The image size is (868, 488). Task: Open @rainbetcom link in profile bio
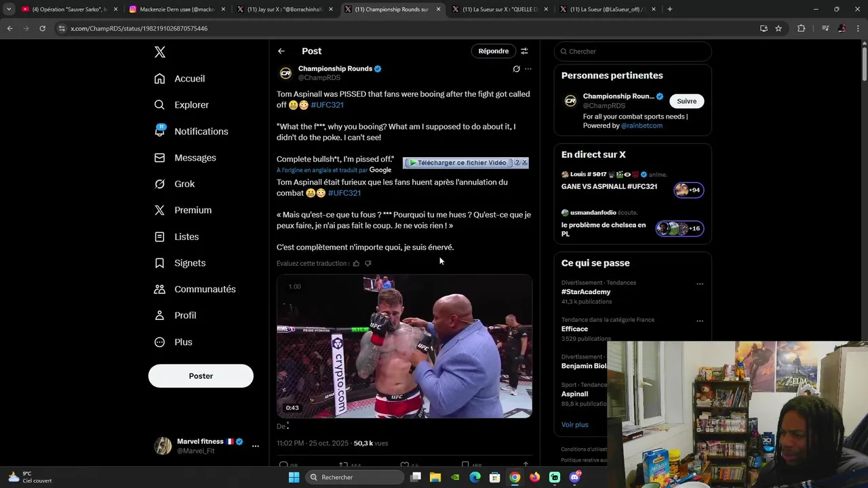click(x=642, y=125)
